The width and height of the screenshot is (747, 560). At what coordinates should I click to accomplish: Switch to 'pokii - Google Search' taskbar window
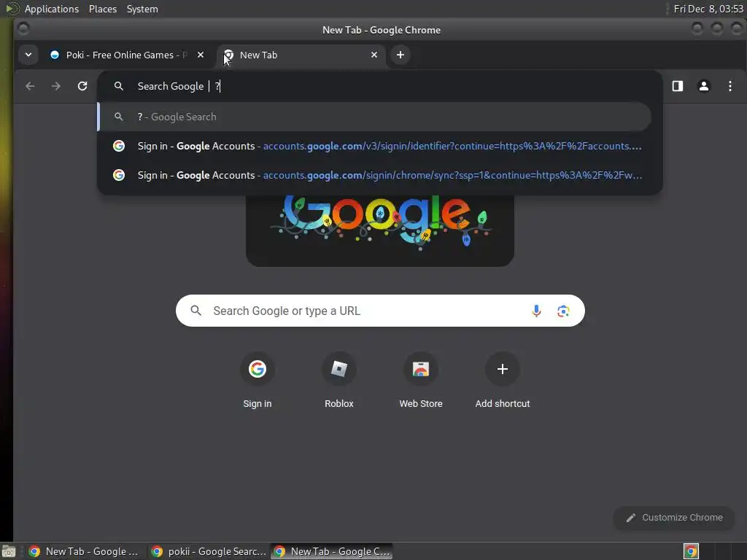[x=209, y=551]
